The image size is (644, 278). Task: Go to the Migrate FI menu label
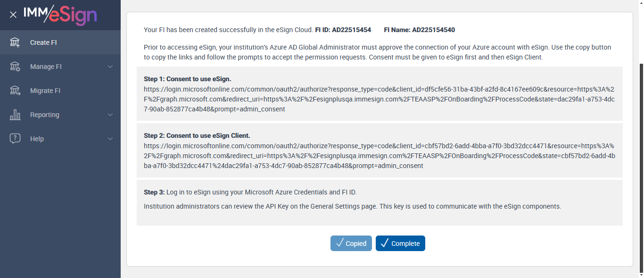point(45,91)
